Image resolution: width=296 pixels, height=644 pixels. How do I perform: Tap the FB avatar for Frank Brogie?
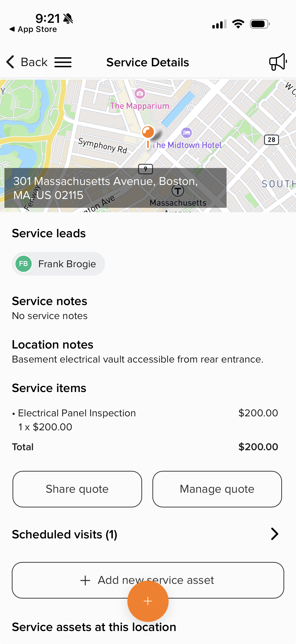pyautogui.click(x=24, y=264)
